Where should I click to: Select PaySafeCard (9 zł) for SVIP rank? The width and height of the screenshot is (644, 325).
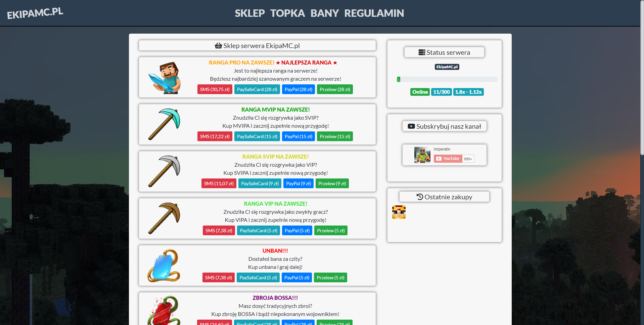click(260, 184)
